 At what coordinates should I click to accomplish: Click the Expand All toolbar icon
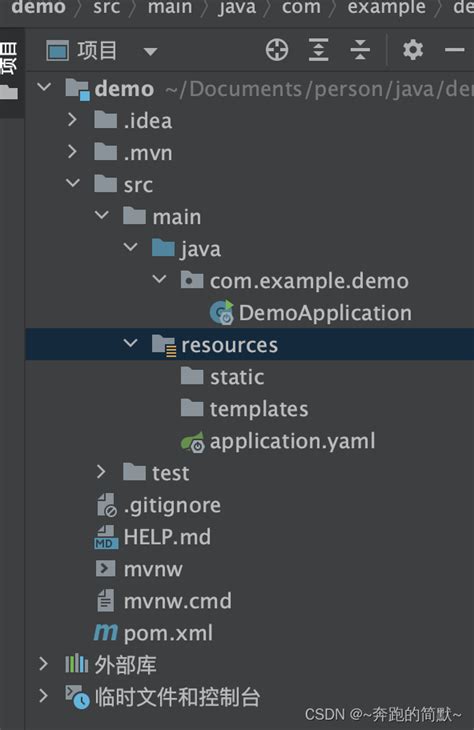[x=318, y=50]
